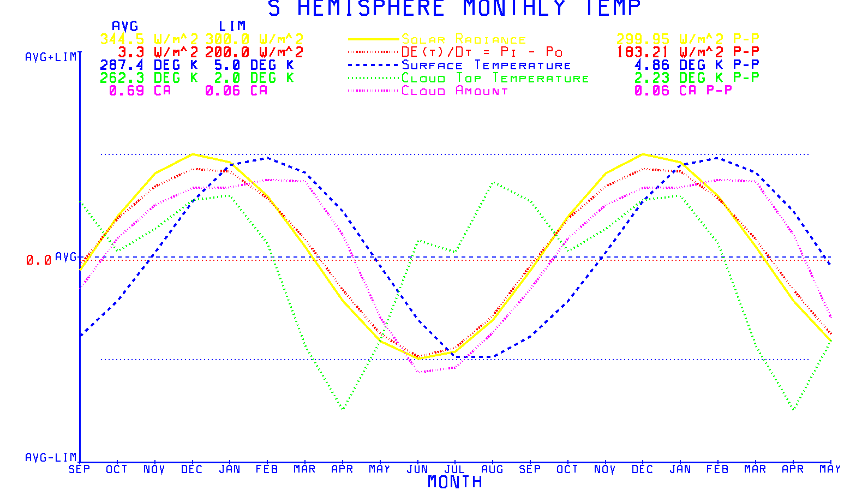Click the AVG-LIM label at y-axis bottom
Screen dimensions: 868x490
click(x=51, y=458)
